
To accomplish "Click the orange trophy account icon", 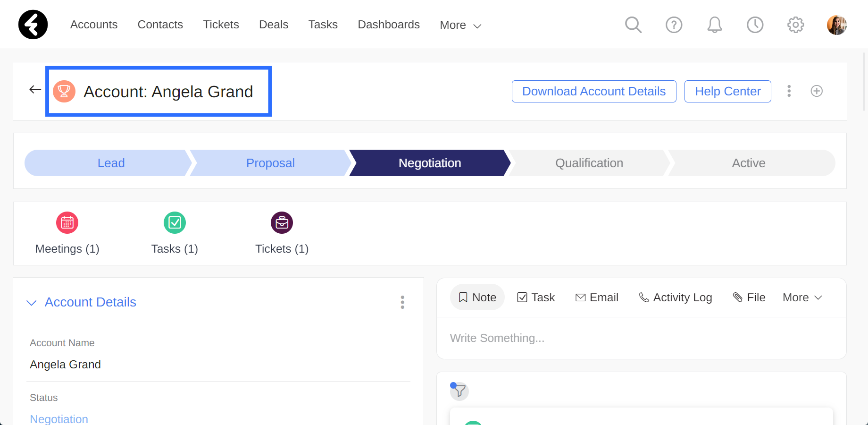I will [x=64, y=91].
